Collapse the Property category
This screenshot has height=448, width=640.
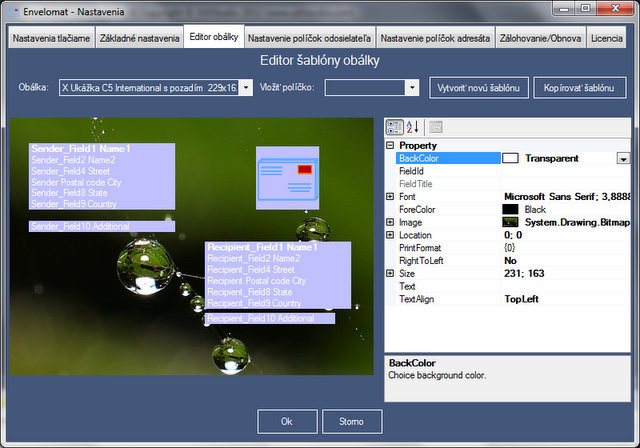coord(390,146)
